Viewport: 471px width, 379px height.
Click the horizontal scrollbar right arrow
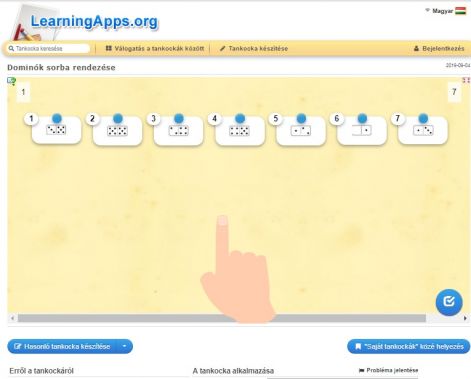(465, 318)
